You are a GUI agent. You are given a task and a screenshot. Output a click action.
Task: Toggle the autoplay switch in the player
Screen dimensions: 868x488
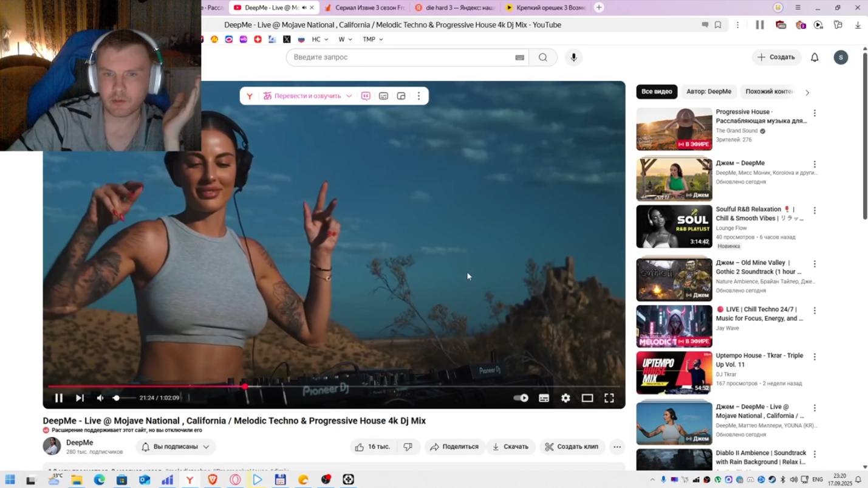[x=521, y=398]
